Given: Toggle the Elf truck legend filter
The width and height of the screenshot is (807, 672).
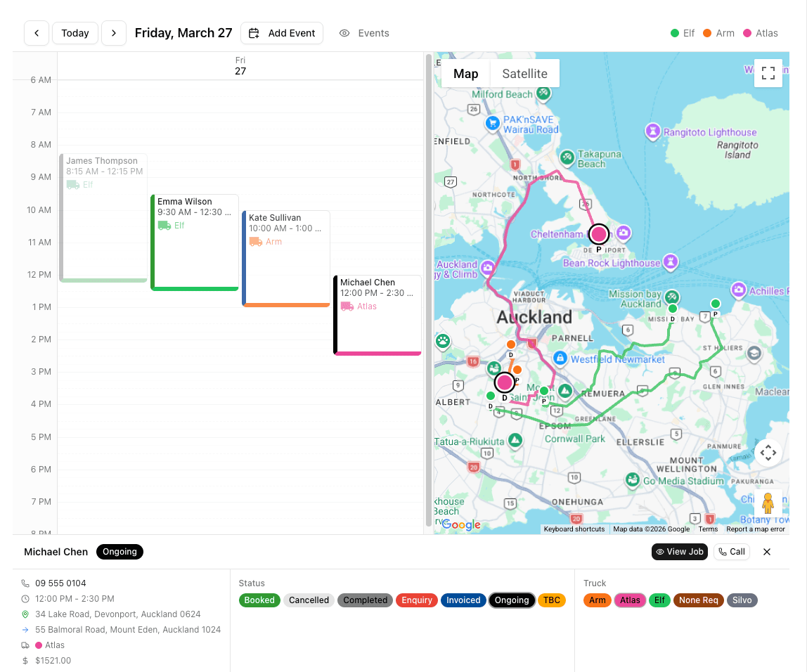Looking at the screenshot, I should tap(683, 33).
